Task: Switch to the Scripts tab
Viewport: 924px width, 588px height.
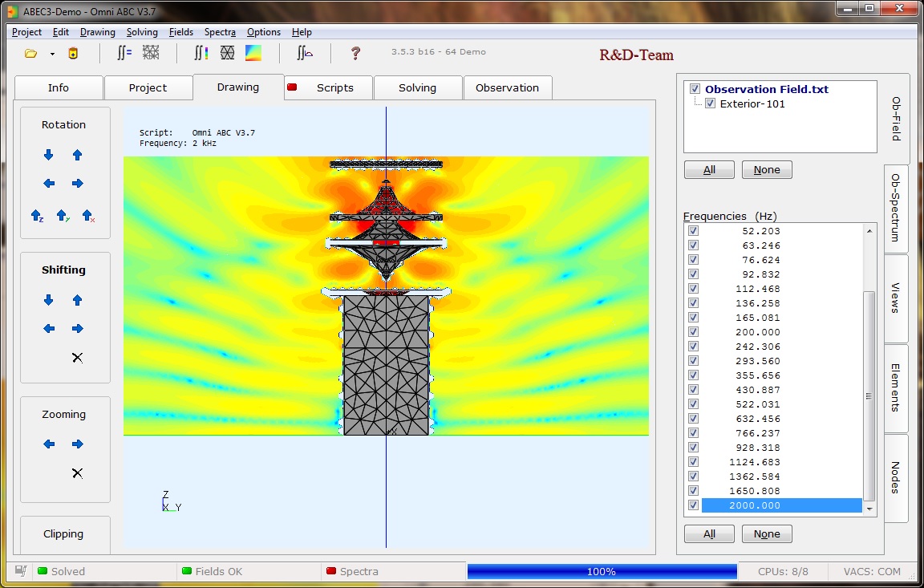Action: tap(328, 87)
